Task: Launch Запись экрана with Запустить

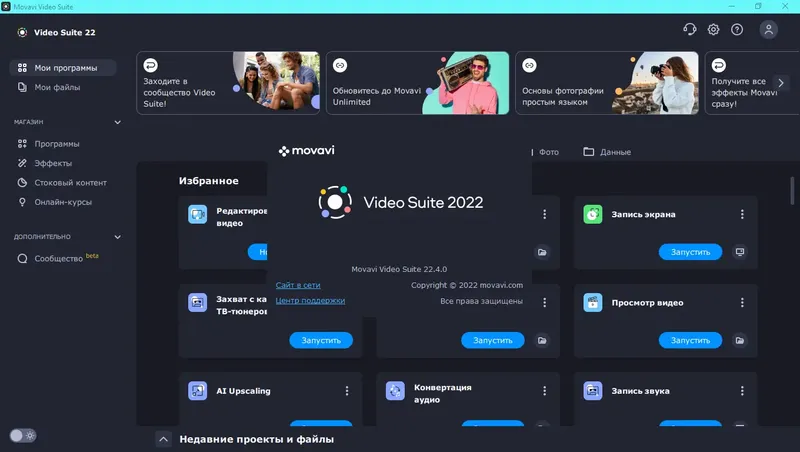Action: point(690,252)
